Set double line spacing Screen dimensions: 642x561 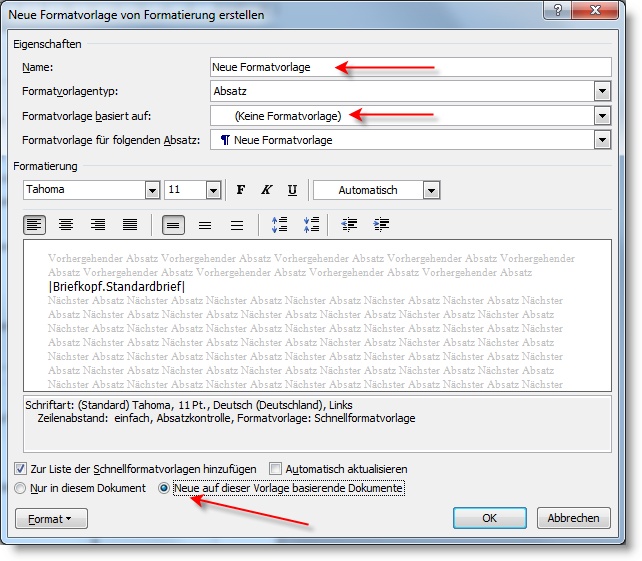(237, 225)
